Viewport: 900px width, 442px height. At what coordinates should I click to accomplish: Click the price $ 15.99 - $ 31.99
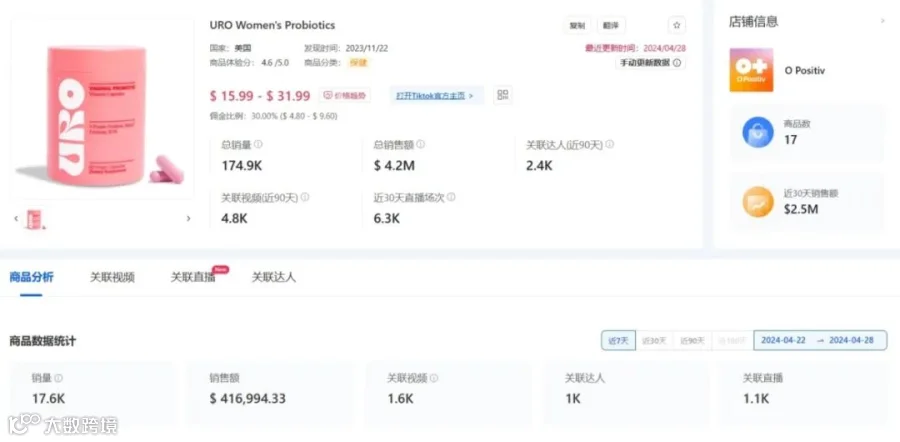(x=261, y=96)
